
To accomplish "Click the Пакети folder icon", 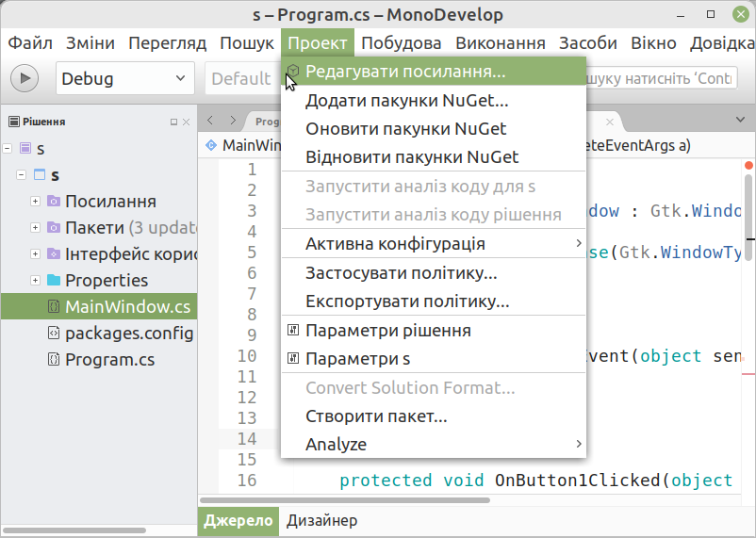I will [x=54, y=227].
